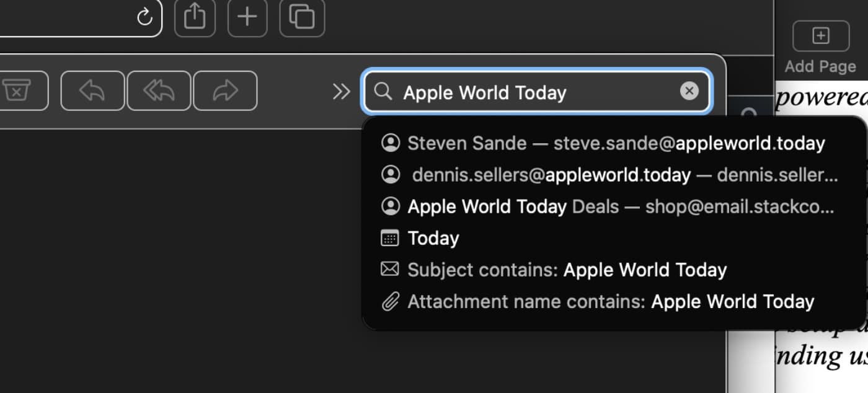The image size is (868, 393).
Task: Open a new Safari tab
Action: pos(247,17)
